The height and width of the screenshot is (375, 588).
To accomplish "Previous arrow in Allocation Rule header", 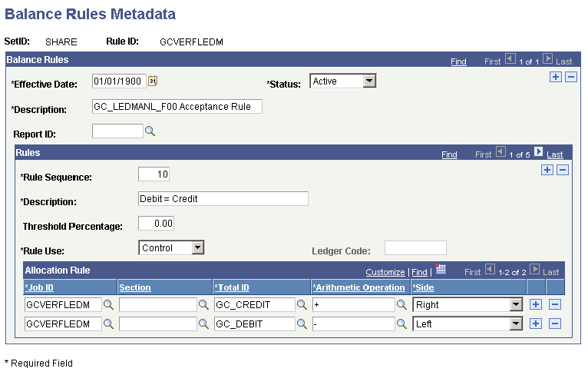I will [x=490, y=269].
